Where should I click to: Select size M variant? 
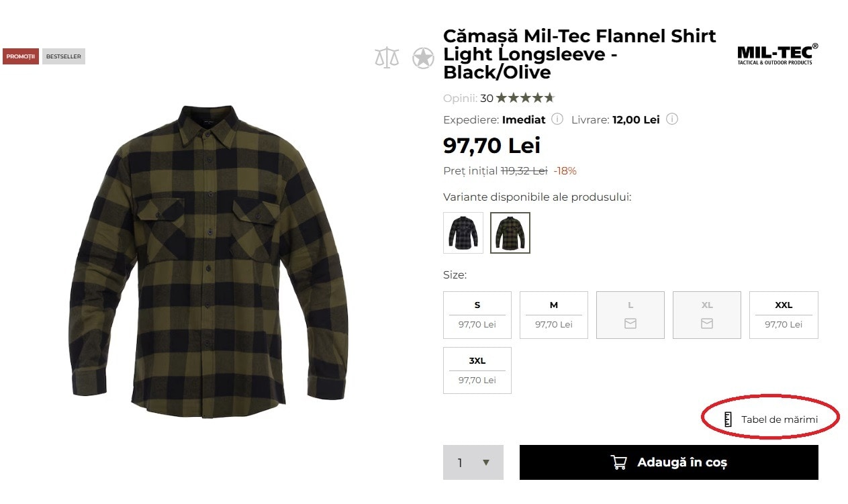[553, 314]
